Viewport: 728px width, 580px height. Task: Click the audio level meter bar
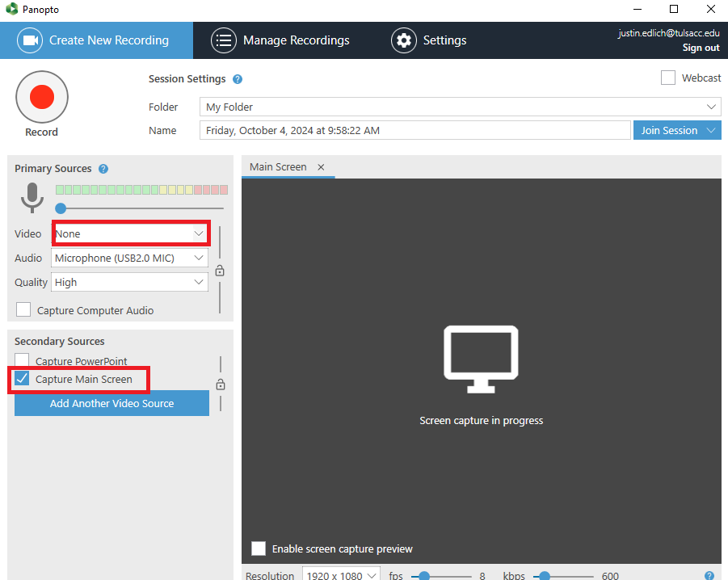[x=141, y=190]
